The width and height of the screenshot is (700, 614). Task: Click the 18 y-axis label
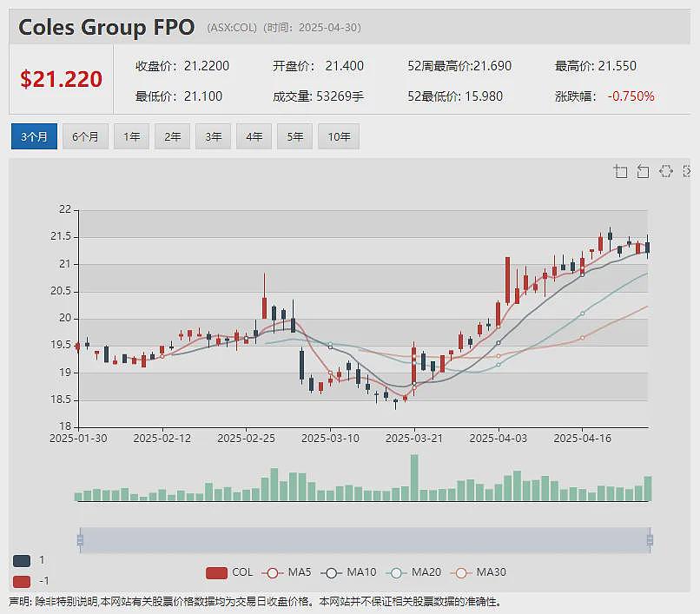[65, 426]
